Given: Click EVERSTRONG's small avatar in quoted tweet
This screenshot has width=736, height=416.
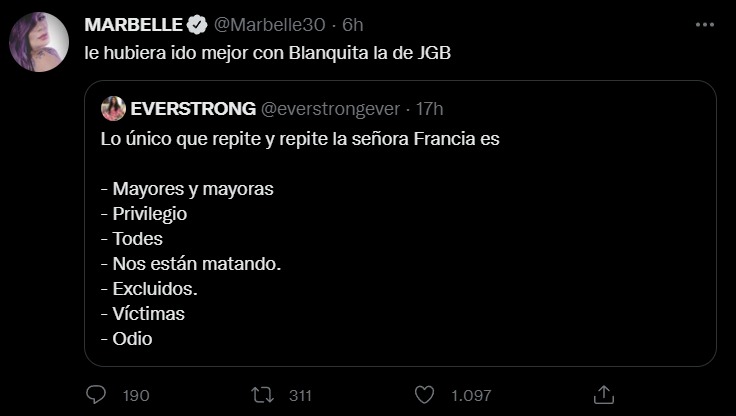Looking at the screenshot, I should (x=113, y=108).
